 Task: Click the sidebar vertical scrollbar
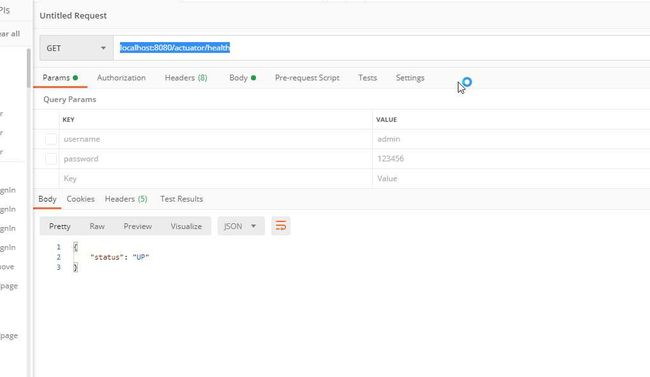click(x=29, y=68)
